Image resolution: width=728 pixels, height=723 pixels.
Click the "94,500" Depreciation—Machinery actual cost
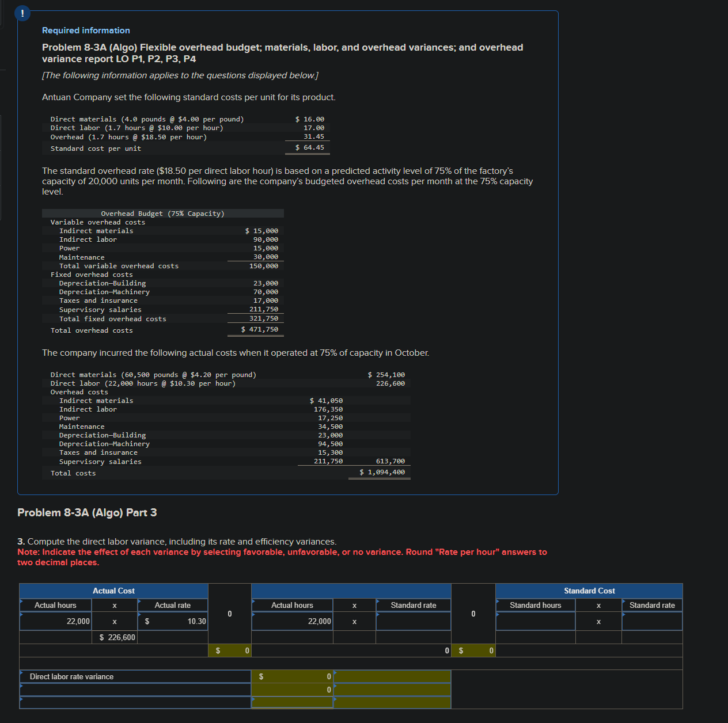coord(331,444)
